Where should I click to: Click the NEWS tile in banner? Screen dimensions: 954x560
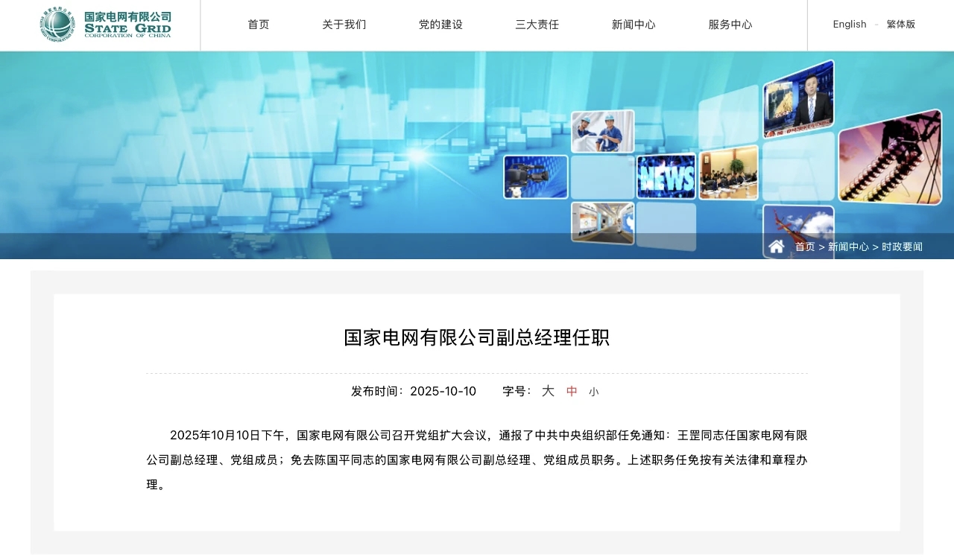[x=666, y=176]
